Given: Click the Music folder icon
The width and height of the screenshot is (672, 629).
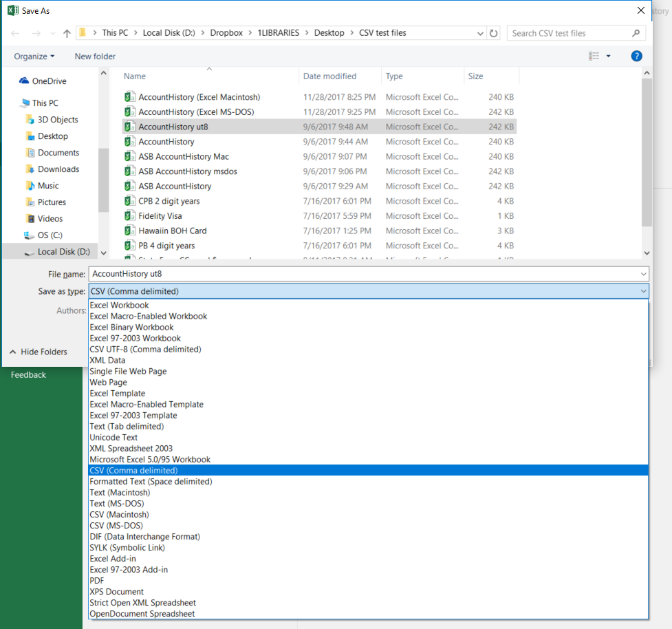Looking at the screenshot, I should (30, 186).
